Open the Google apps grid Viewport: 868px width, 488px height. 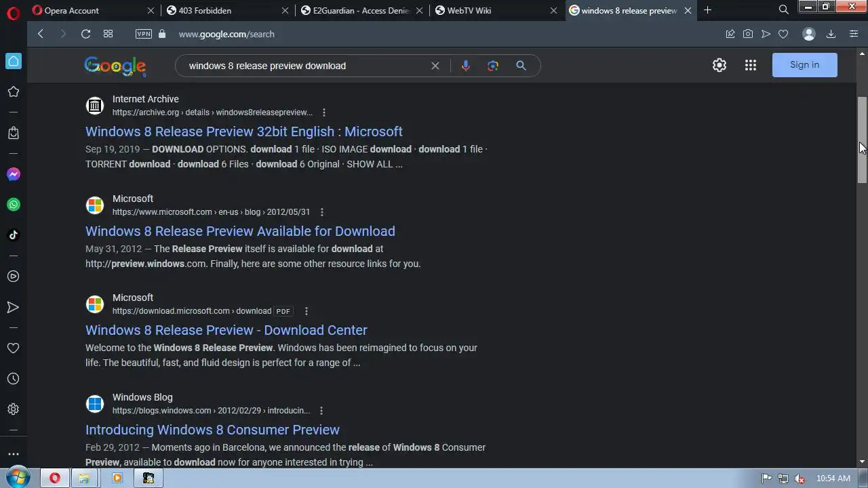(x=751, y=65)
